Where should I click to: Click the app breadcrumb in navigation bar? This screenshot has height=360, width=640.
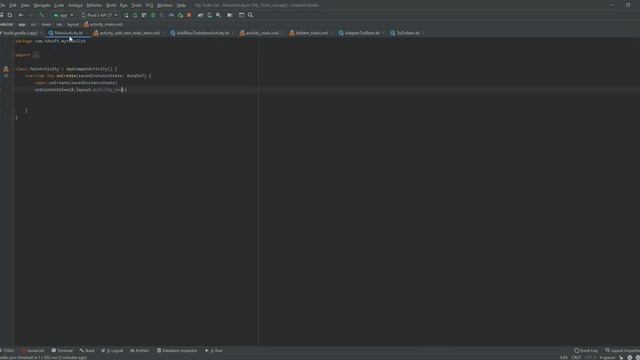pyautogui.click(x=22, y=24)
